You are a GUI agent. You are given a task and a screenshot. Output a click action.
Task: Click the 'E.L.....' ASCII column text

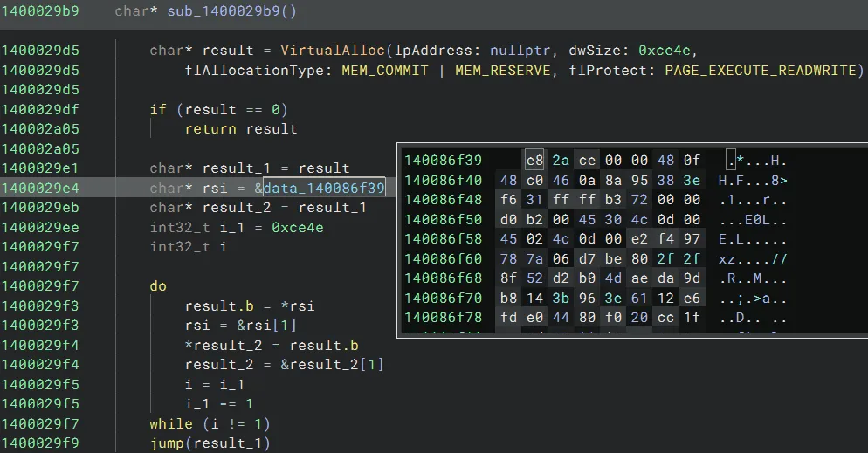tap(753, 239)
